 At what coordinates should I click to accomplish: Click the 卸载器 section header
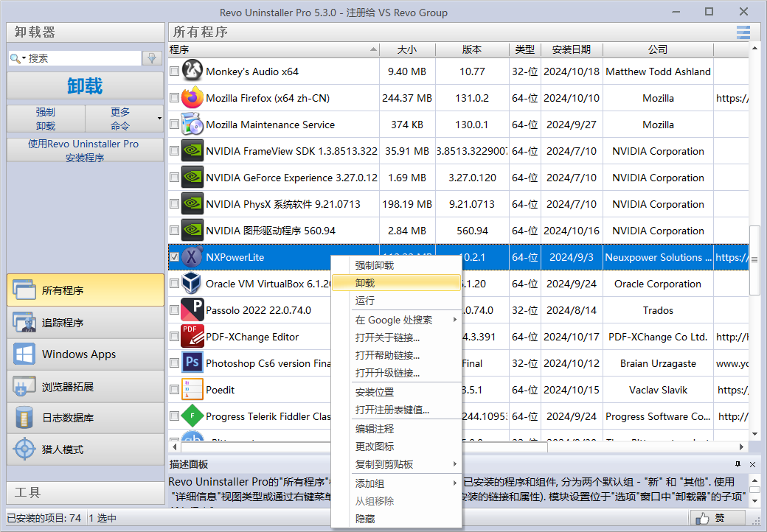86,32
